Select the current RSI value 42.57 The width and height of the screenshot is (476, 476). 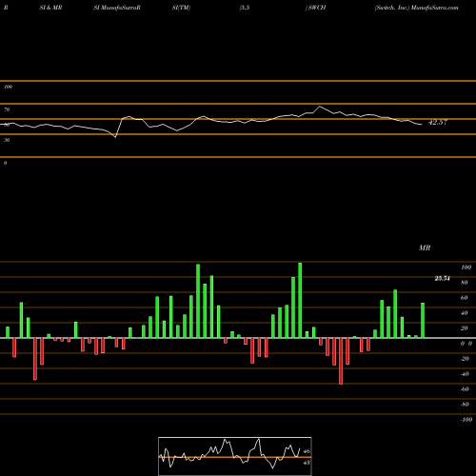click(x=438, y=122)
